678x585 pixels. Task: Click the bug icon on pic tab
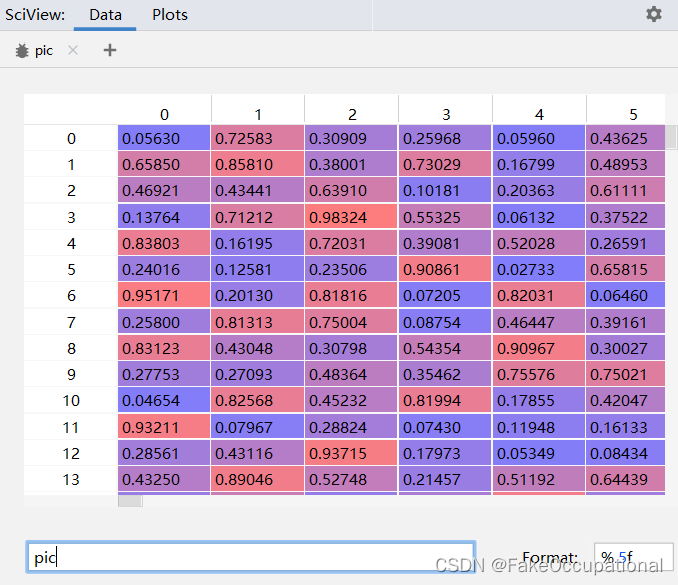22,50
